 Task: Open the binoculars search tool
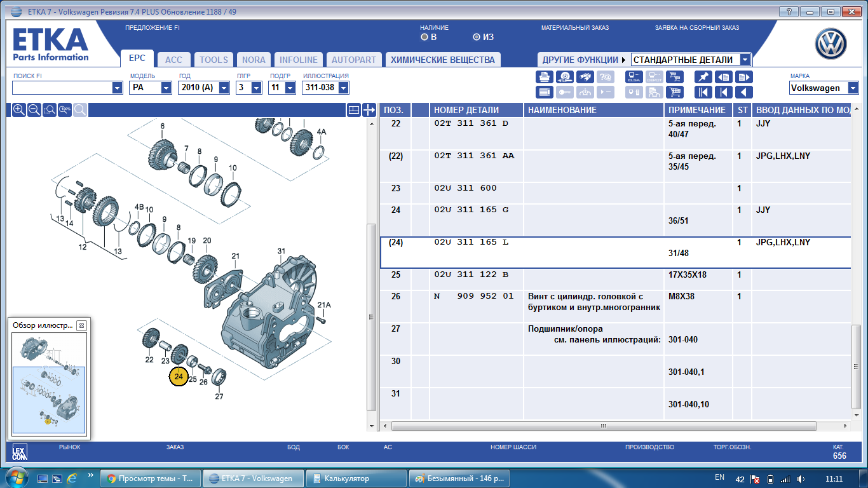click(x=585, y=77)
